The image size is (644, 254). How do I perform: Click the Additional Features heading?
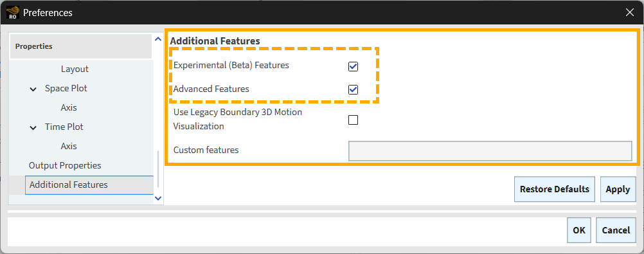coord(215,41)
